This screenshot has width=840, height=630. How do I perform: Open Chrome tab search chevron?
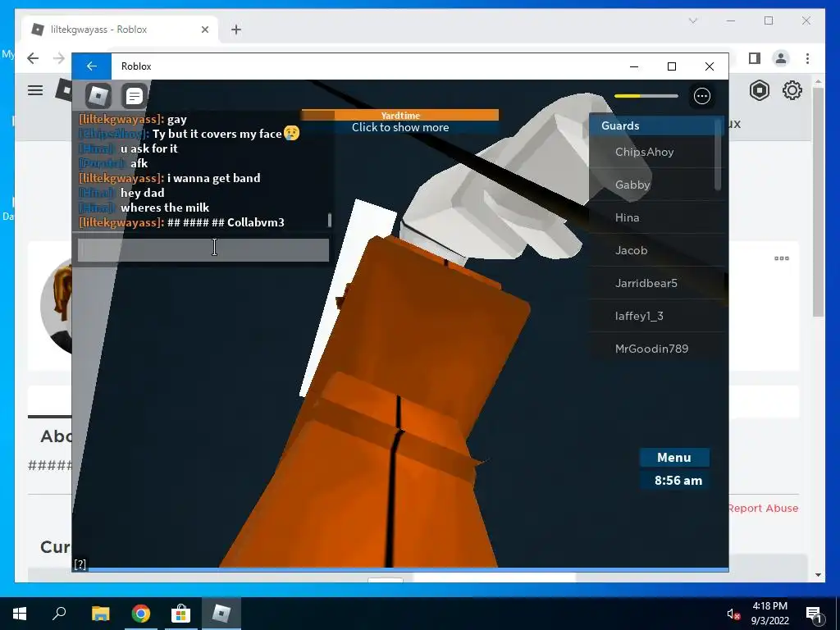693,21
